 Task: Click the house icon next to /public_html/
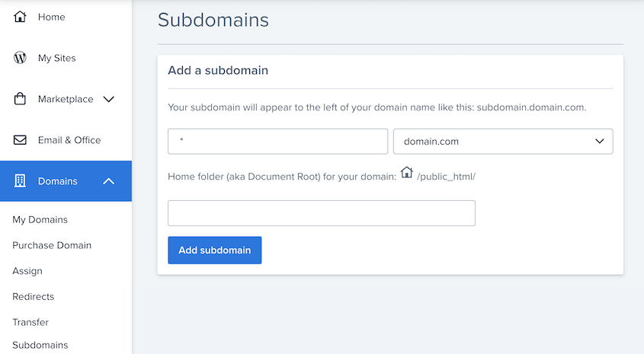pyautogui.click(x=407, y=172)
